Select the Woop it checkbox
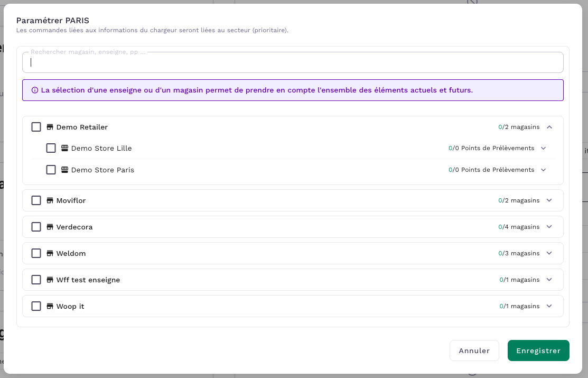The width and height of the screenshot is (588, 378). [36, 306]
